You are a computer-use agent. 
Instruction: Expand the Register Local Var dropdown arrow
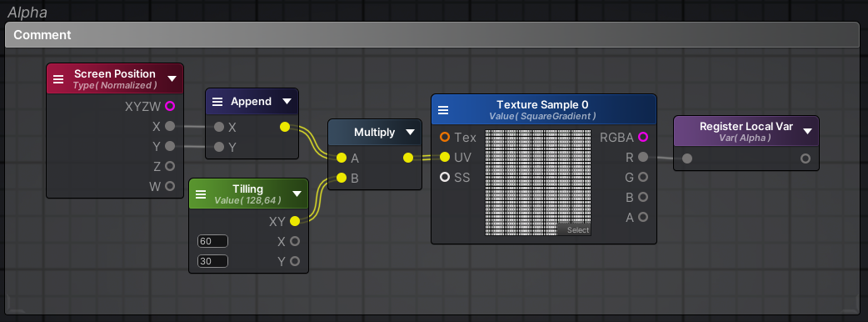tap(807, 131)
